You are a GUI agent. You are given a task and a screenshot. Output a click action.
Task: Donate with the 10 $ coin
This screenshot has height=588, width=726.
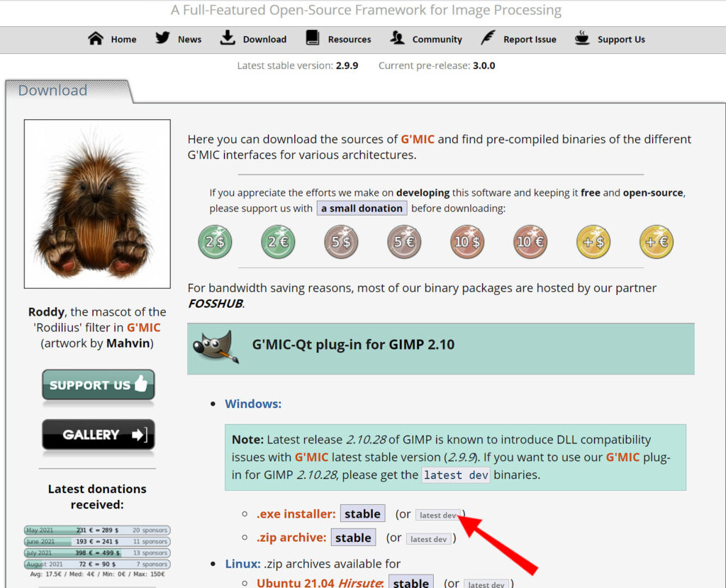pyautogui.click(x=467, y=242)
